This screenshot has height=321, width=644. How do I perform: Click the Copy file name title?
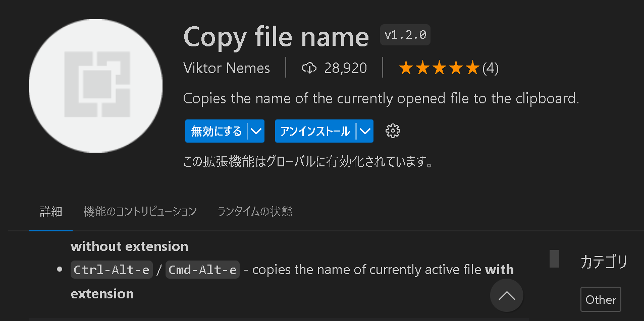point(276,37)
